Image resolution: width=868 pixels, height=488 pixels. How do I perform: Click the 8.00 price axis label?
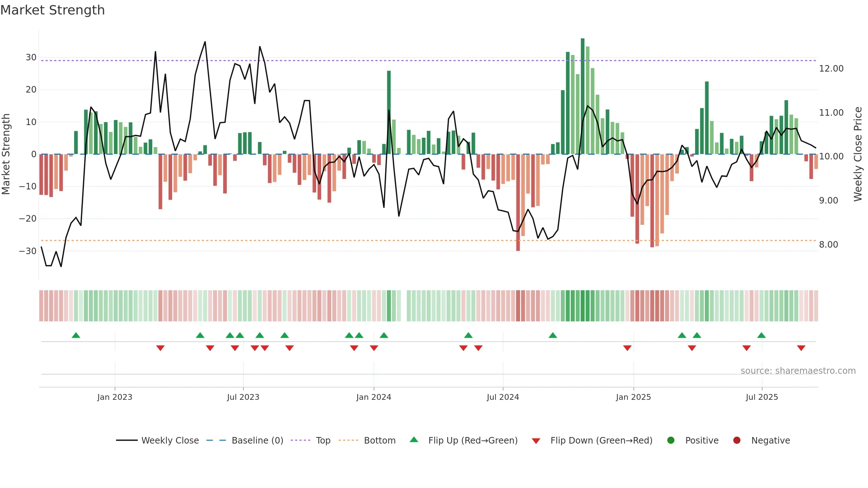tap(828, 244)
